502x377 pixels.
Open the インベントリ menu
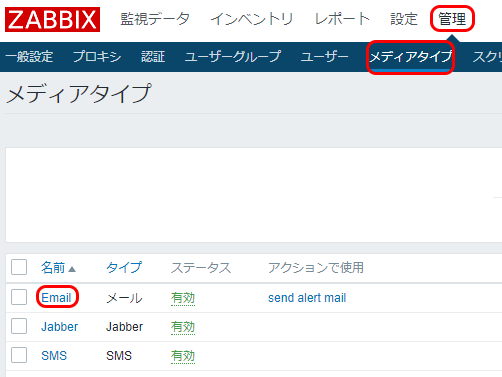click(252, 19)
